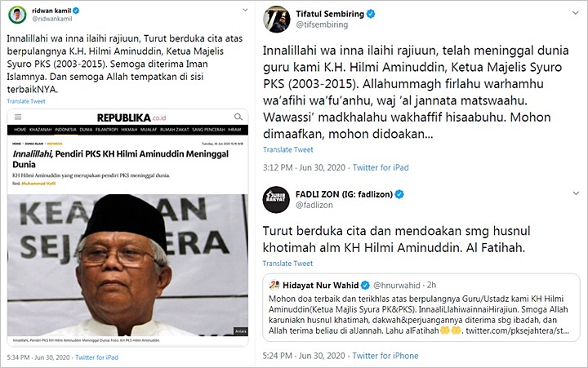588x368 pixels.
Task: Open the Hilmi Aminuddin article photo
Action: click(x=127, y=265)
